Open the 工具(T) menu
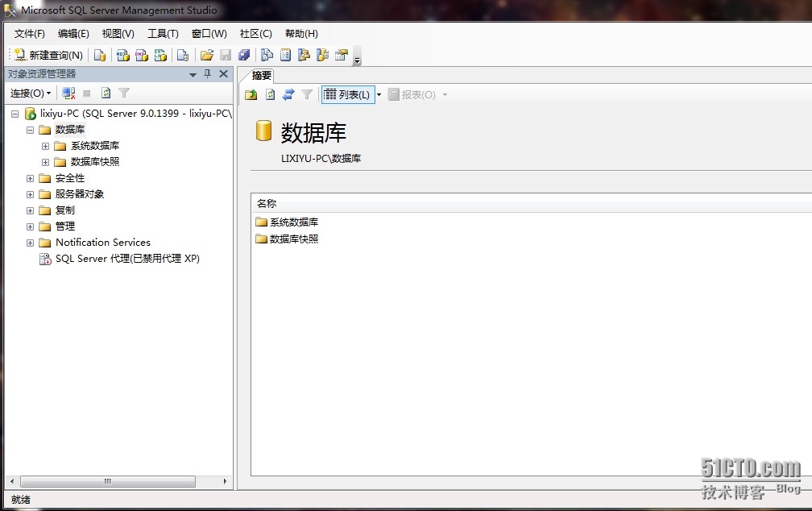 [x=163, y=34]
